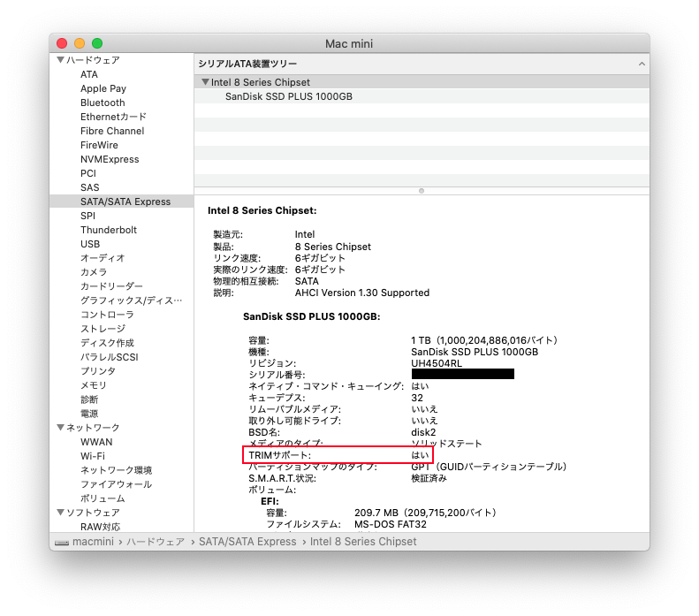
Task: Show FireWire information
Action: (99, 145)
